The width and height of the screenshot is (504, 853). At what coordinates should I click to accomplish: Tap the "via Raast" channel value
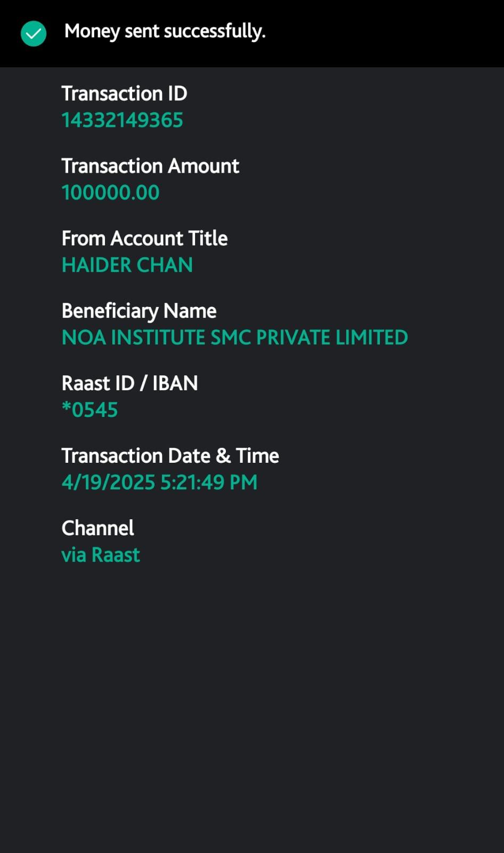tap(101, 555)
